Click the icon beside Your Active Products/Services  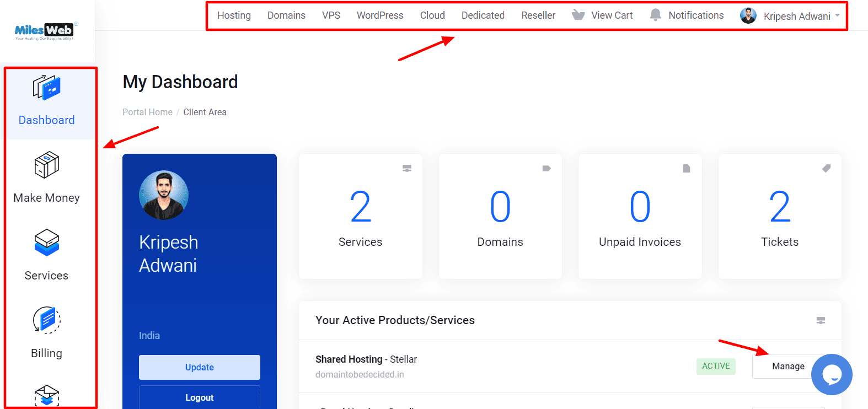(821, 320)
